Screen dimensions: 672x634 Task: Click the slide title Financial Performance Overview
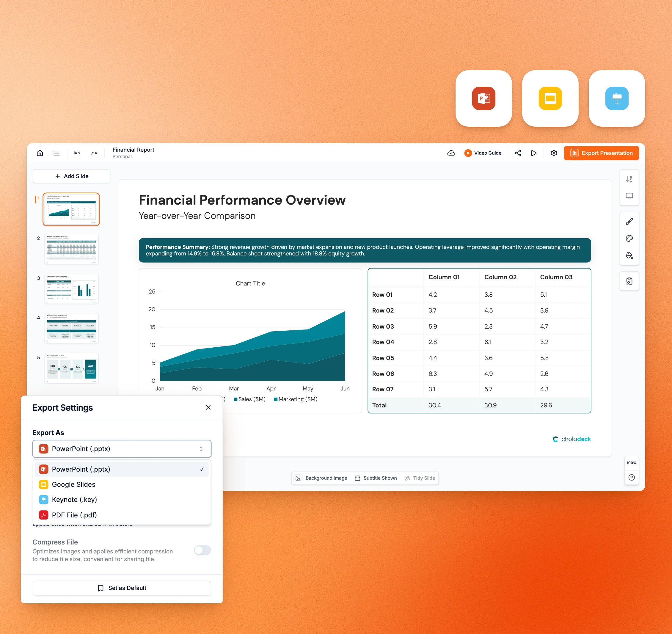coord(242,200)
